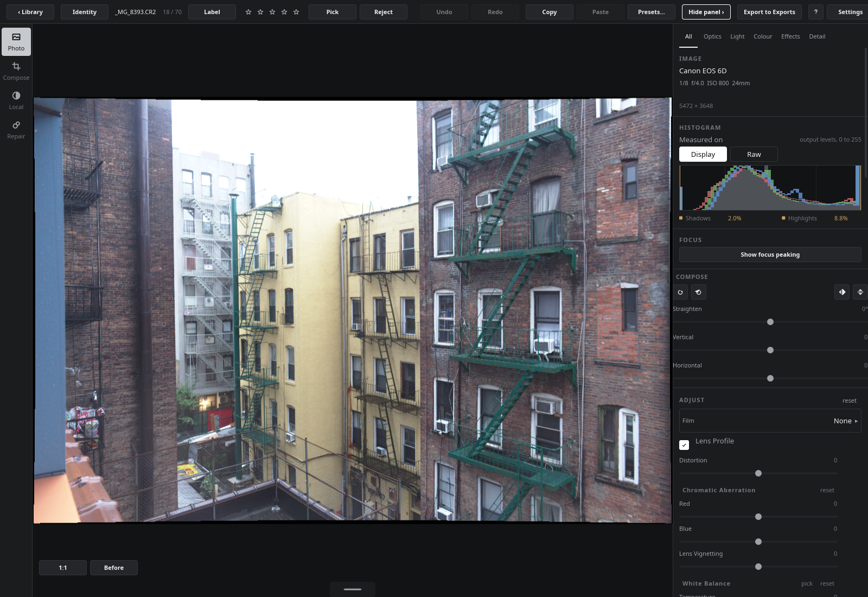Open the Label dropdown
Viewport: 868px width, 597px height.
point(212,12)
